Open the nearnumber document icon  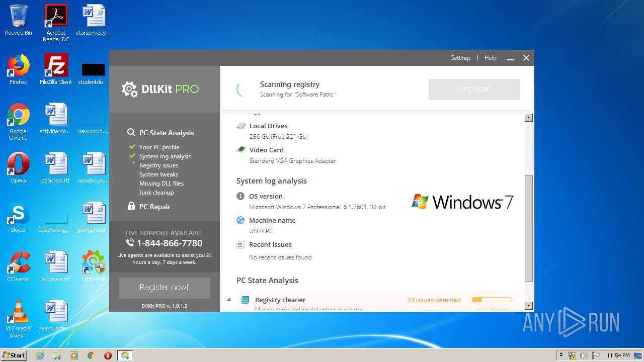pyautogui.click(x=56, y=315)
